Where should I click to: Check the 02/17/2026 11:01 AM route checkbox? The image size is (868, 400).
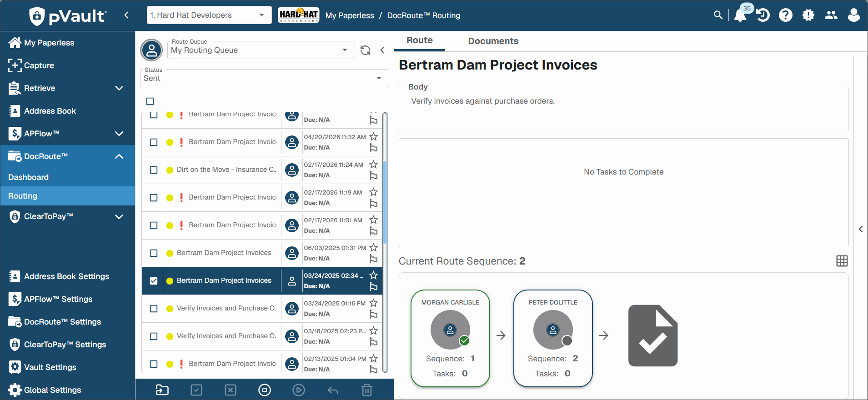point(154,225)
